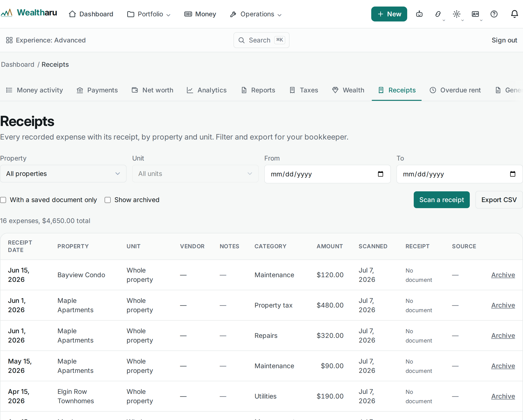
Task: Click the Portfolio folder icon
Action: pyautogui.click(x=131, y=14)
